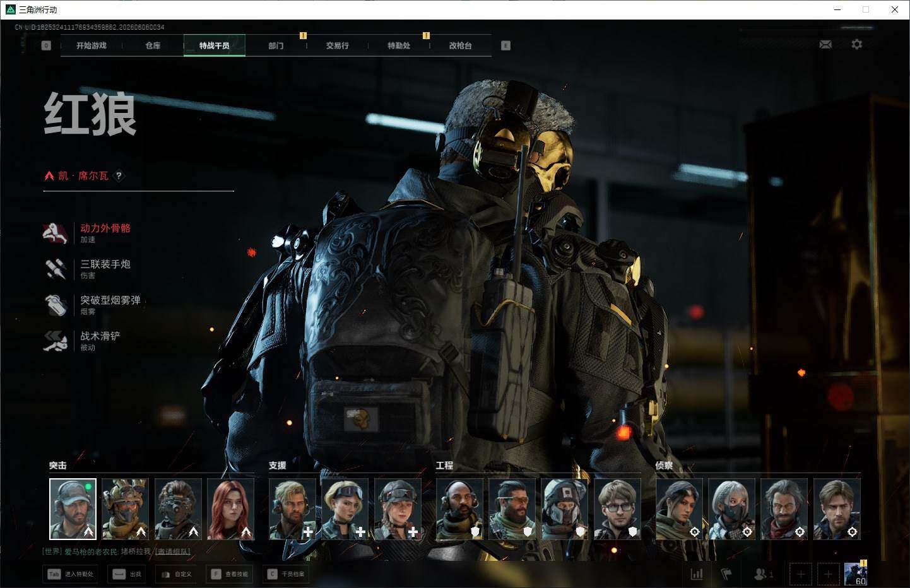Viewport: 910px width, 588px height.
Task: Click the 邀请组队 link in world chat
Action: [172, 551]
